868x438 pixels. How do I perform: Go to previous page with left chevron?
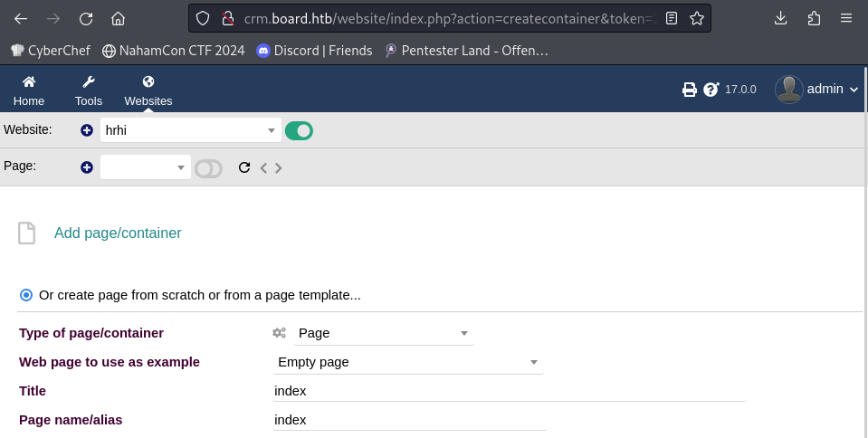263,167
